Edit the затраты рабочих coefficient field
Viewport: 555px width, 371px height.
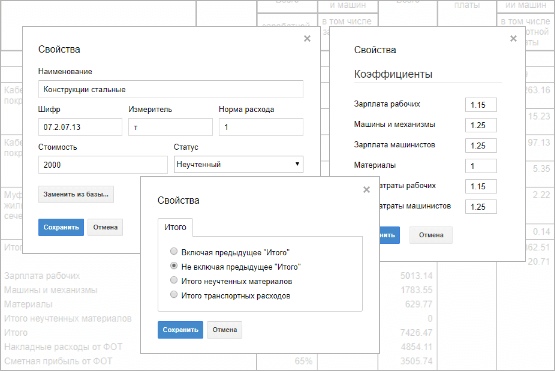tap(481, 186)
